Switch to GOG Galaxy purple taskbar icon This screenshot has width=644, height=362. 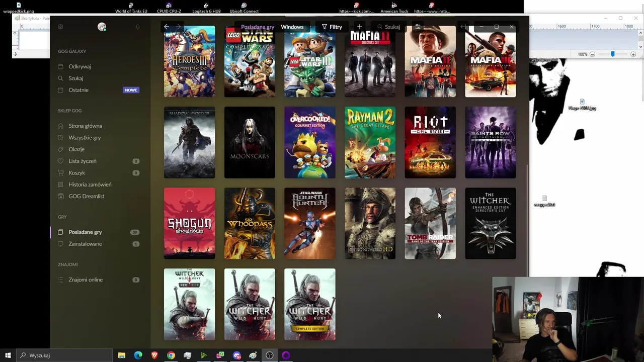click(x=286, y=355)
